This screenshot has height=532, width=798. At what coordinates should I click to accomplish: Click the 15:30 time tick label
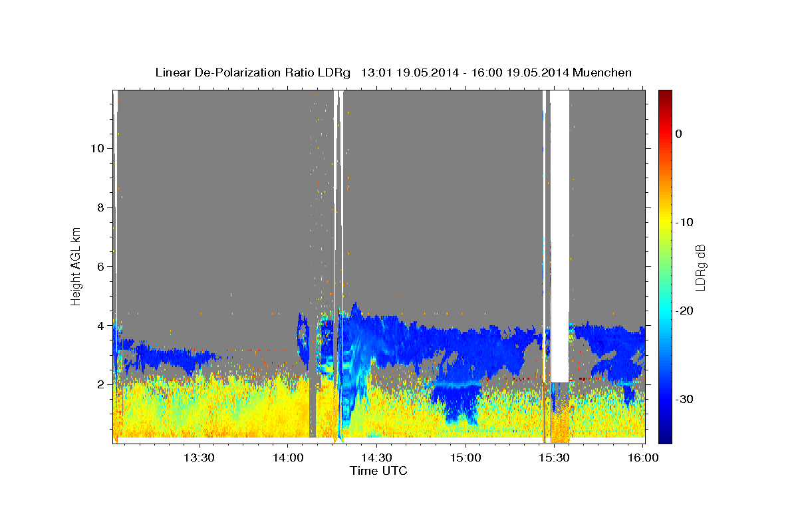coord(554,458)
